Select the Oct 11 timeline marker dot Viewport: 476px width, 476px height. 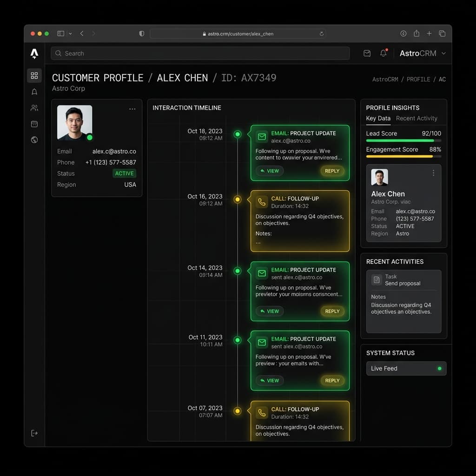click(x=238, y=340)
